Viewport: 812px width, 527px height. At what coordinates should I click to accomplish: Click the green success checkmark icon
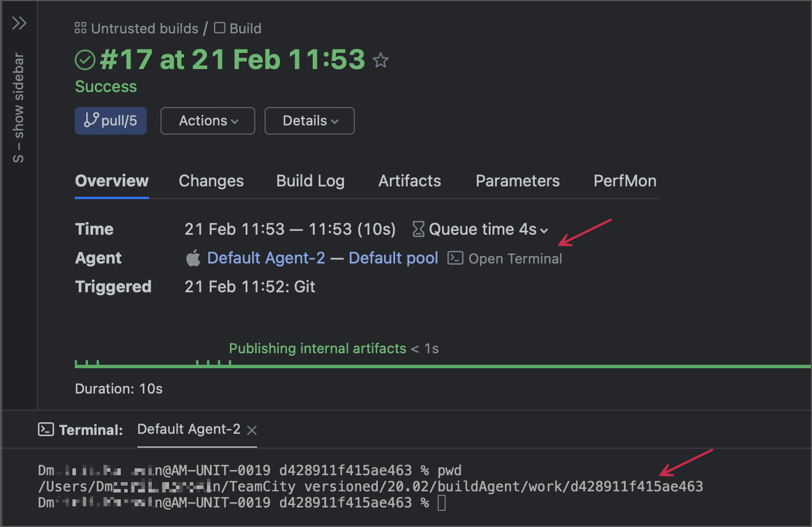(84, 59)
